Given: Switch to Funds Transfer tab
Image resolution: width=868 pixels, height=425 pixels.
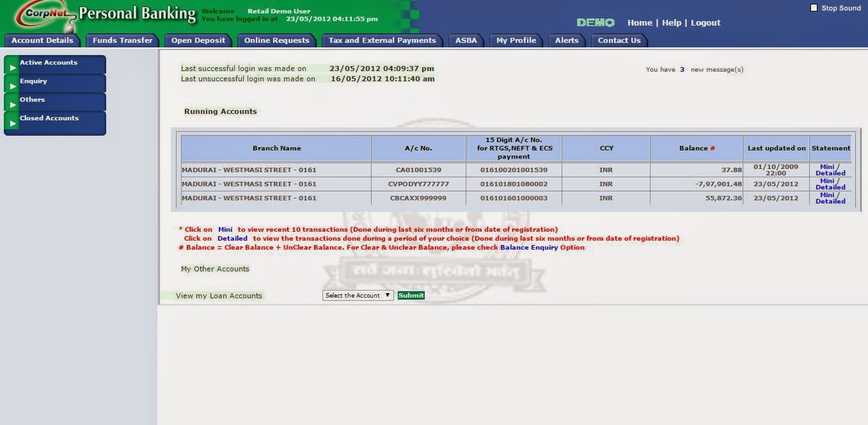Looking at the screenshot, I should [x=122, y=40].
